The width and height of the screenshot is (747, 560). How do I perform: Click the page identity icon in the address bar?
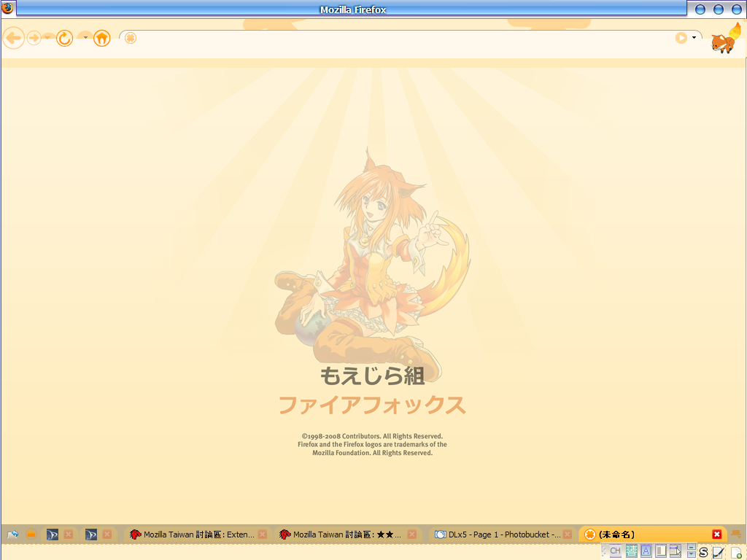click(131, 38)
